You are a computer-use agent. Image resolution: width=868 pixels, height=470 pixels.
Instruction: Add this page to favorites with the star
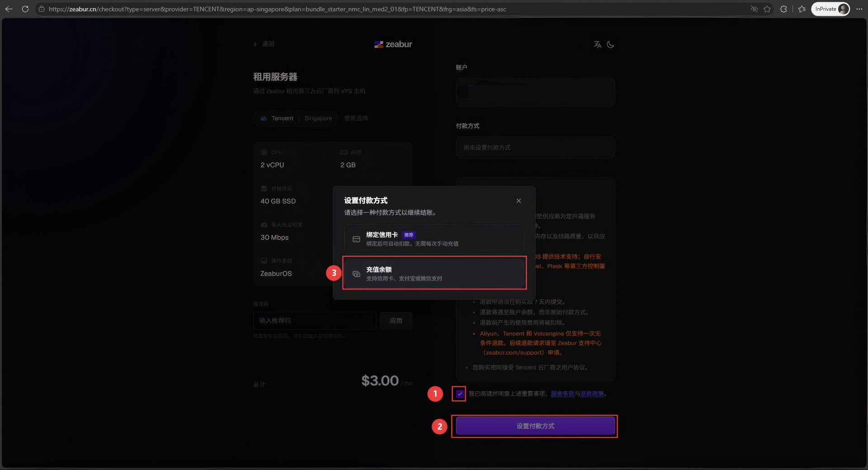767,9
